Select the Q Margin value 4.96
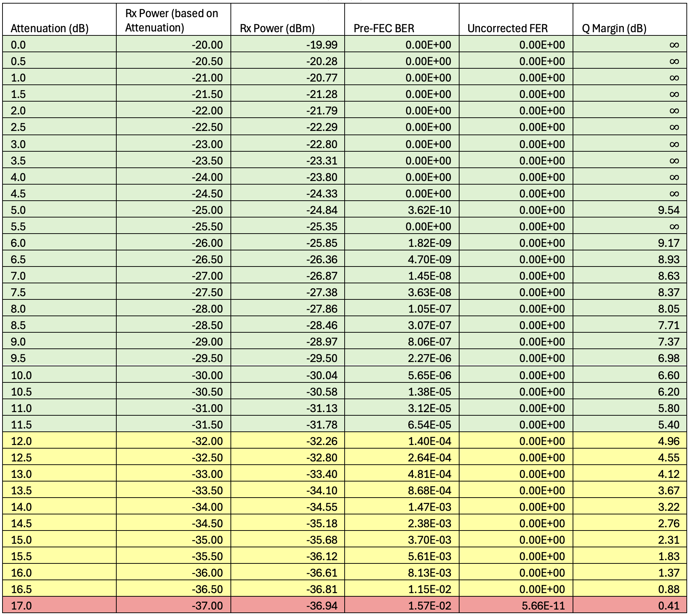Image resolution: width=690 pixels, height=616 pixels. click(630, 440)
